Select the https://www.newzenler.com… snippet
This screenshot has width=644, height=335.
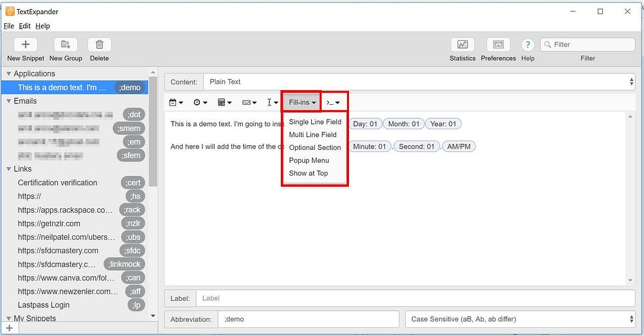point(75,291)
